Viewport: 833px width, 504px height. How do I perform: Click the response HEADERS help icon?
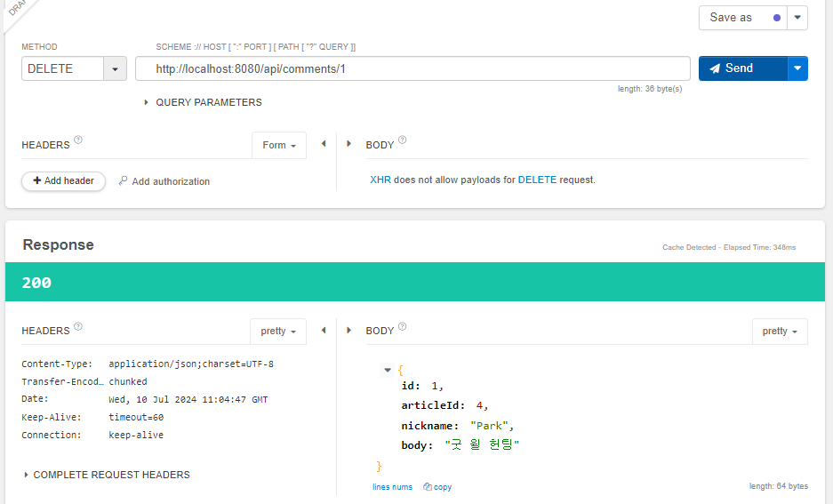coord(78,326)
